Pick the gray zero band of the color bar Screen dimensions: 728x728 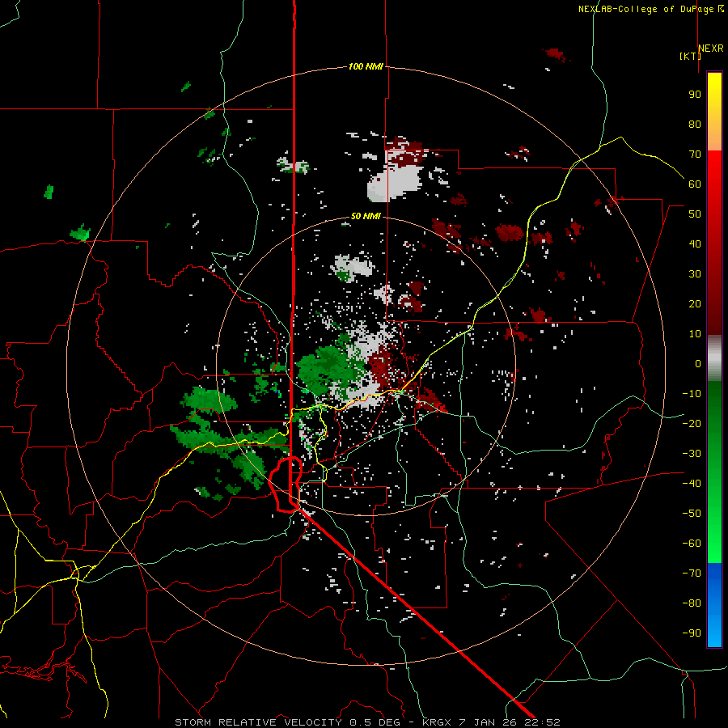click(x=714, y=358)
